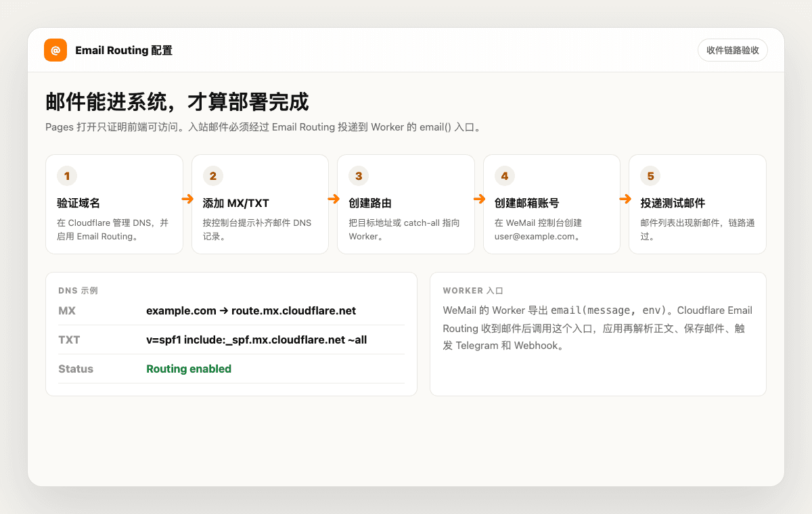Click the step 1 number badge
The width and height of the screenshot is (812, 514).
point(67,176)
